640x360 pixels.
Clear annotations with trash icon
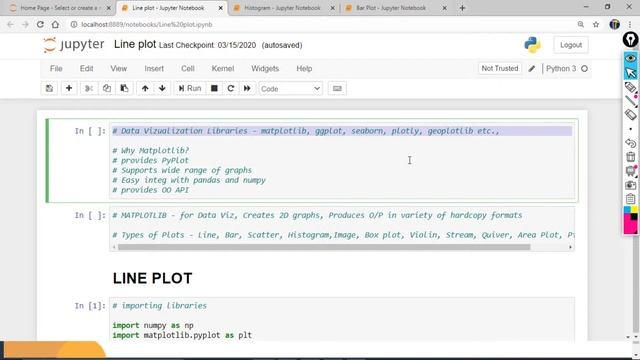coord(631,157)
